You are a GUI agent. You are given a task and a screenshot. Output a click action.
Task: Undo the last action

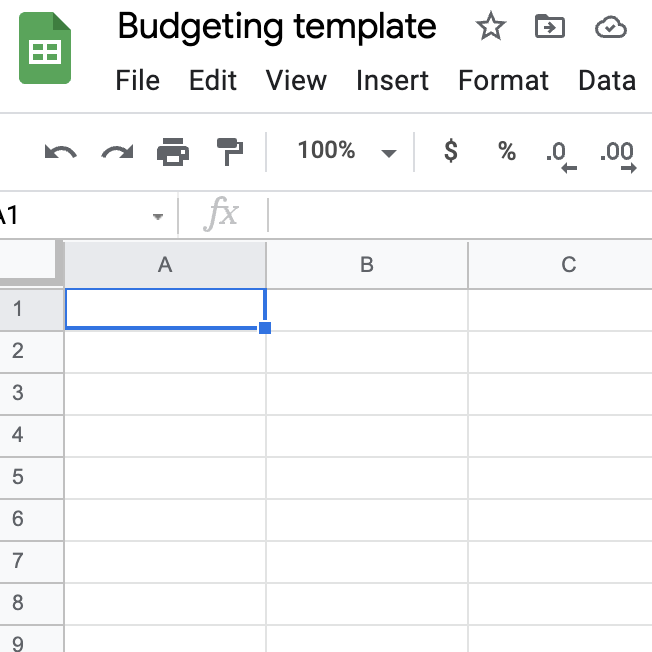(x=61, y=152)
